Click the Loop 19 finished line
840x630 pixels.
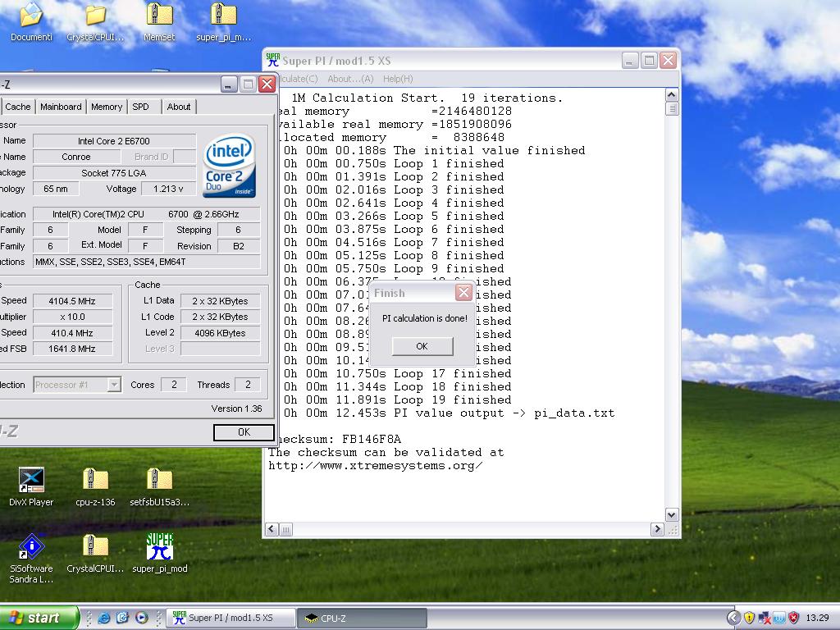click(x=397, y=400)
